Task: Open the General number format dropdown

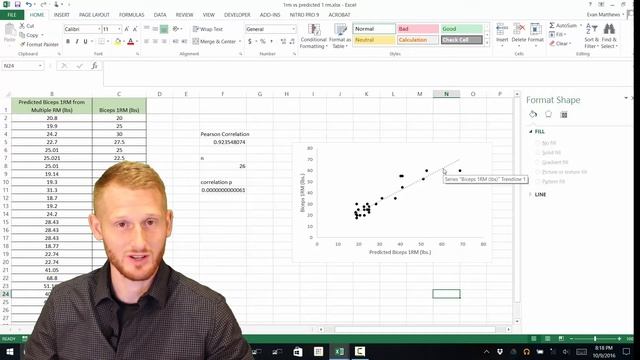Action: point(293,29)
